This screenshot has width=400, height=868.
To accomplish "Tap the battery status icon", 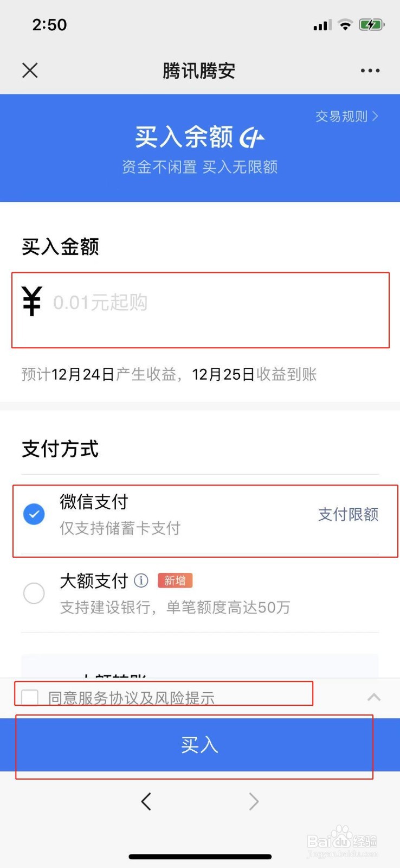I will click(x=372, y=25).
